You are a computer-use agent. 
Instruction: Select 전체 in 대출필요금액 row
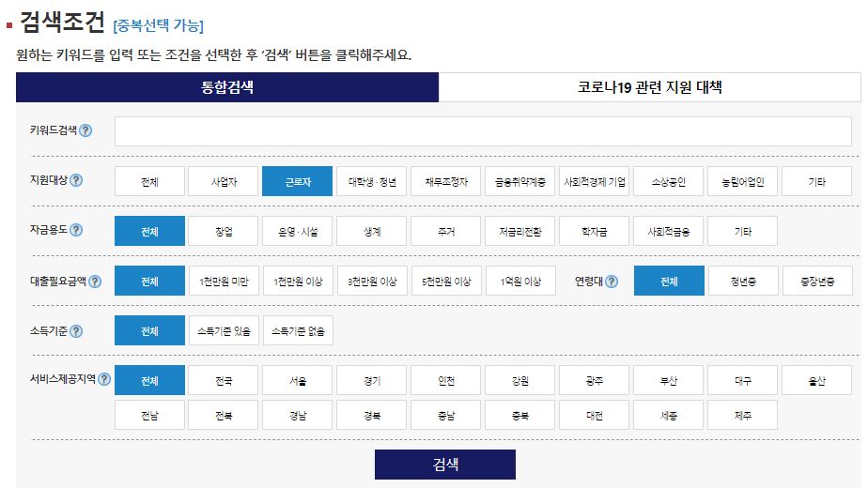[149, 282]
